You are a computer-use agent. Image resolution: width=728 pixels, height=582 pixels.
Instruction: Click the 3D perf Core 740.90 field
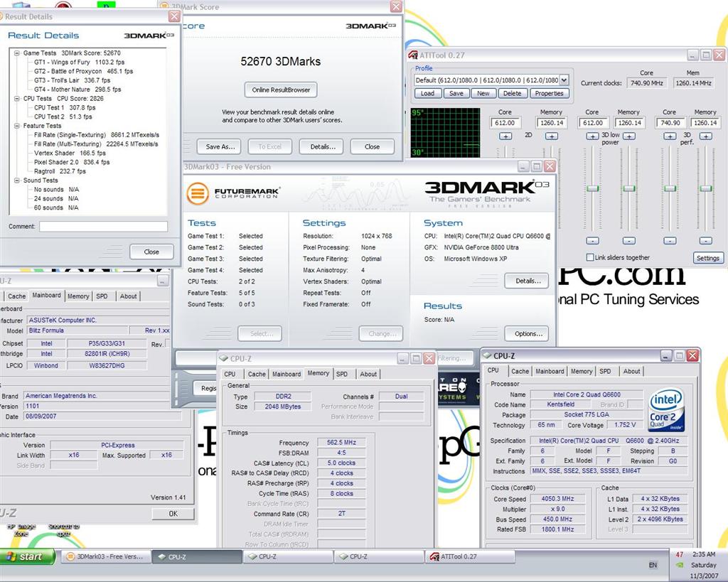[670, 123]
